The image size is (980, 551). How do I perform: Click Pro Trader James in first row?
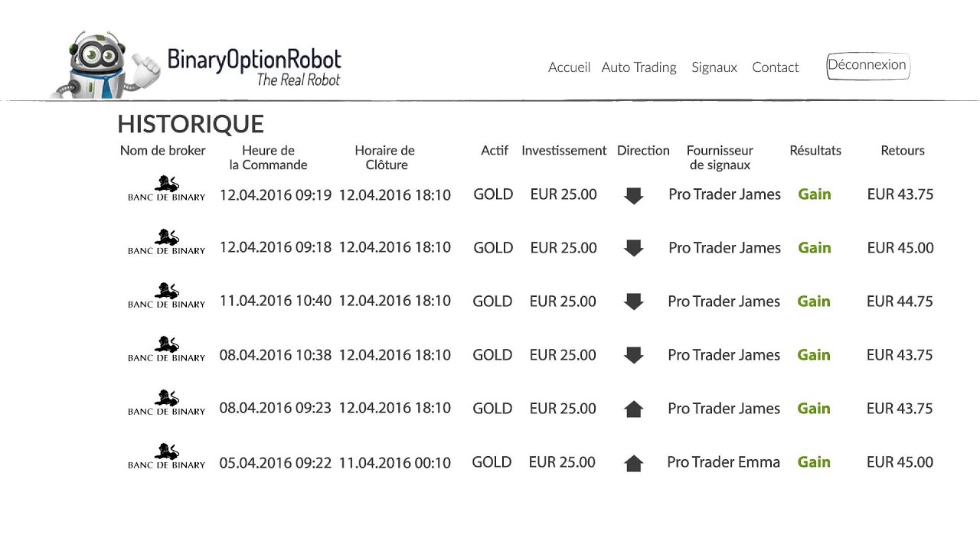[x=724, y=194]
